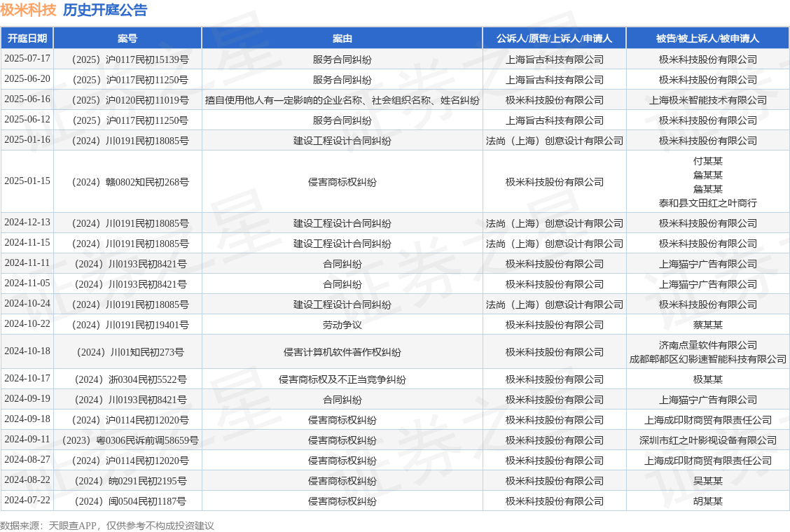
Task: Click the date 2025-01-15
Action: pyautogui.click(x=27, y=181)
